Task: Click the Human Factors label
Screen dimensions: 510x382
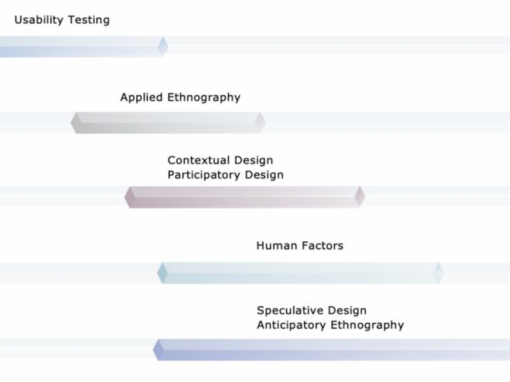Action: 300,246
